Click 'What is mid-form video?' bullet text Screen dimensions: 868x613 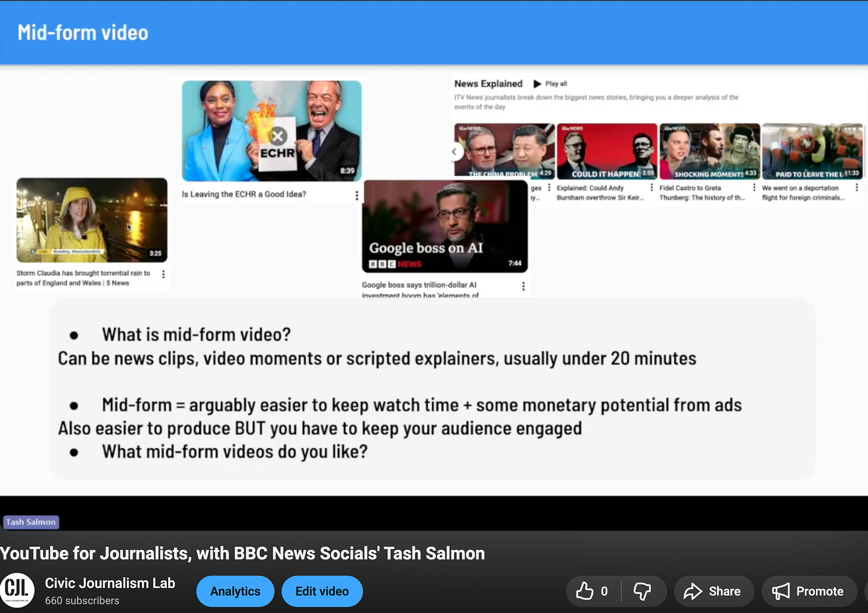[196, 335]
